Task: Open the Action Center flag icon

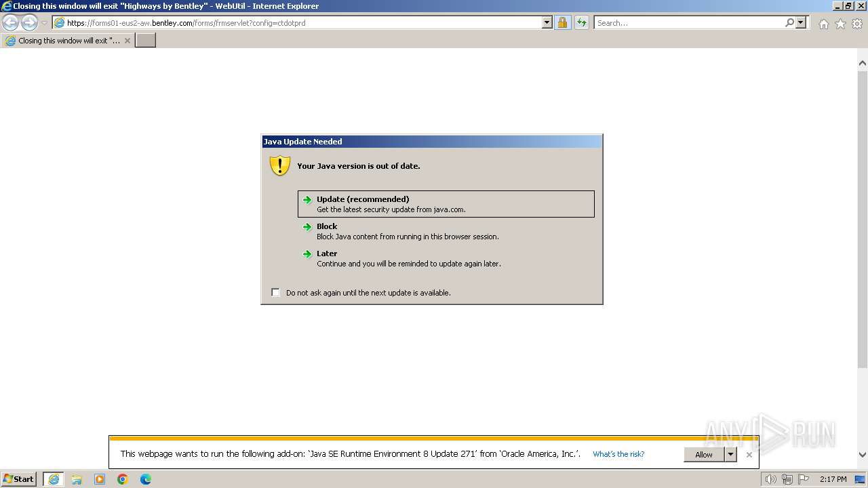Action: (x=804, y=479)
